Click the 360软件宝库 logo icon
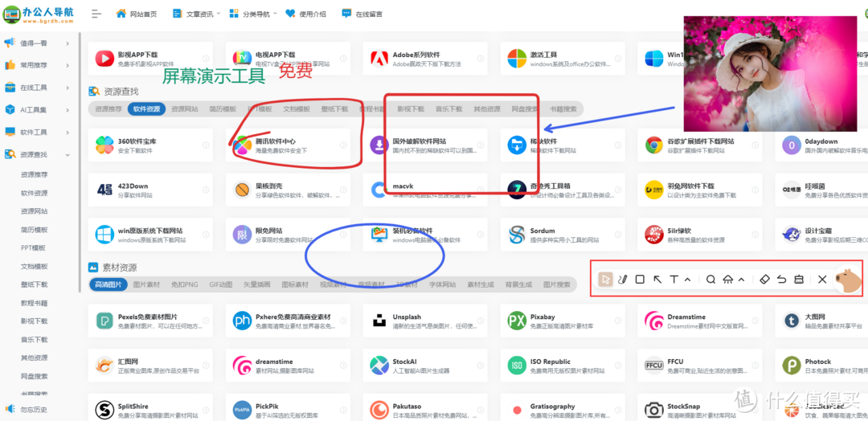 pos(104,145)
